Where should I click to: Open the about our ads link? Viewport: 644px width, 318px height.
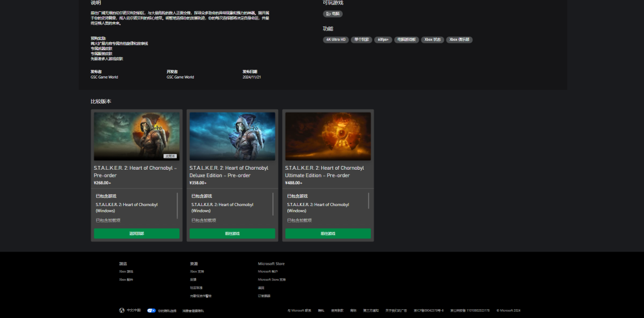tap(396, 310)
